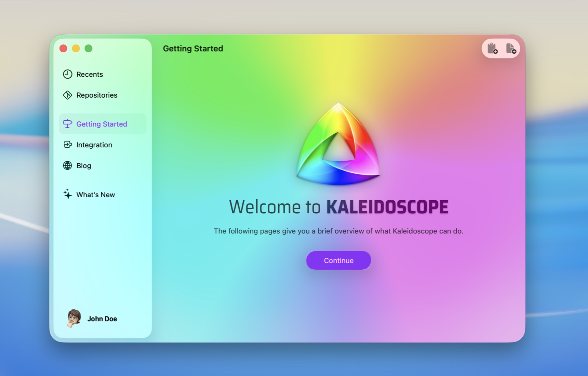Screen dimensions: 588x376
Task: Click the "John Doe" account name
Action: [102, 319]
